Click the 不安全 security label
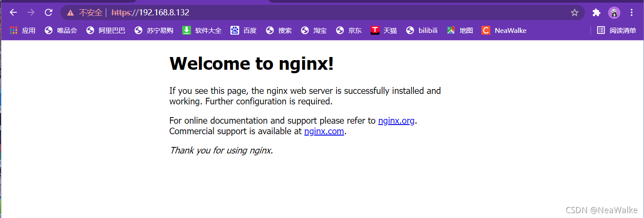The image size is (644, 218). (x=91, y=13)
